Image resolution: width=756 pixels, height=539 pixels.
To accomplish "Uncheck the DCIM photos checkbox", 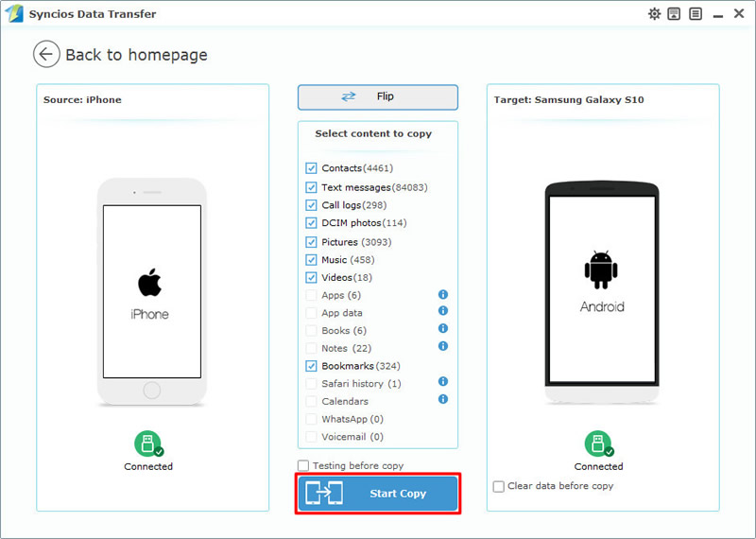I will click(x=311, y=223).
